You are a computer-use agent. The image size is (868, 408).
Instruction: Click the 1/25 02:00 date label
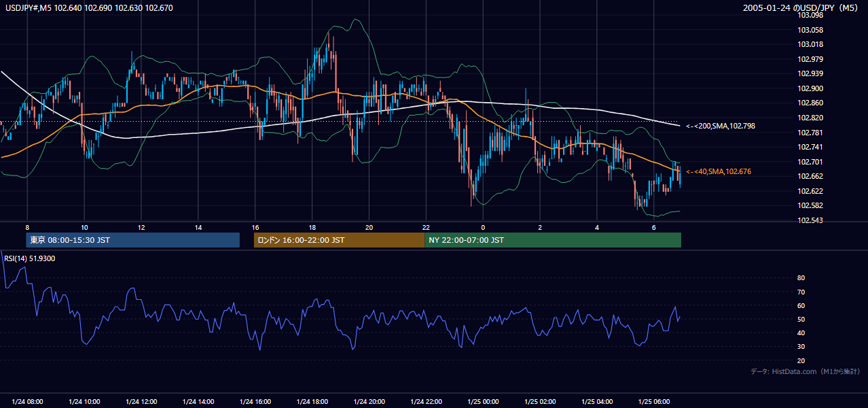540,401
